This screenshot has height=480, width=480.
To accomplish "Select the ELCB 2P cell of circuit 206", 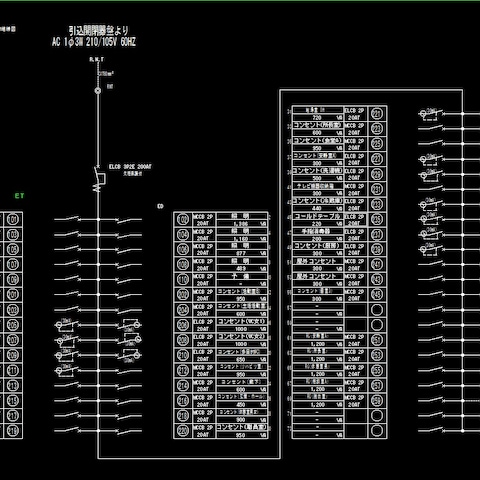I will tap(203, 322).
